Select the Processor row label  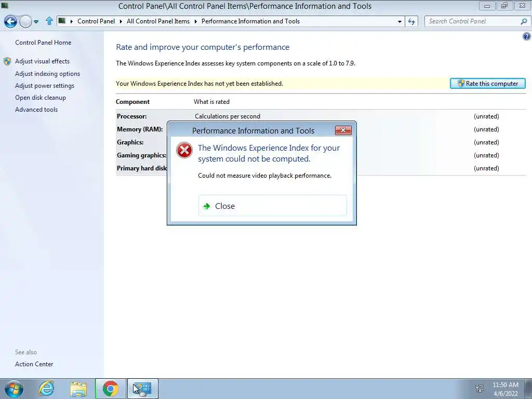tap(131, 116)
